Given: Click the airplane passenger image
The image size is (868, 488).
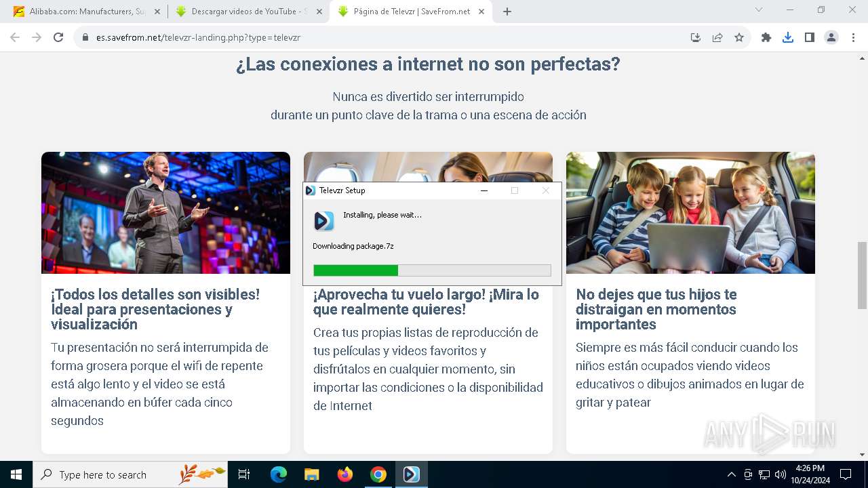Looking at the screenshot, I should click(428, 167).
